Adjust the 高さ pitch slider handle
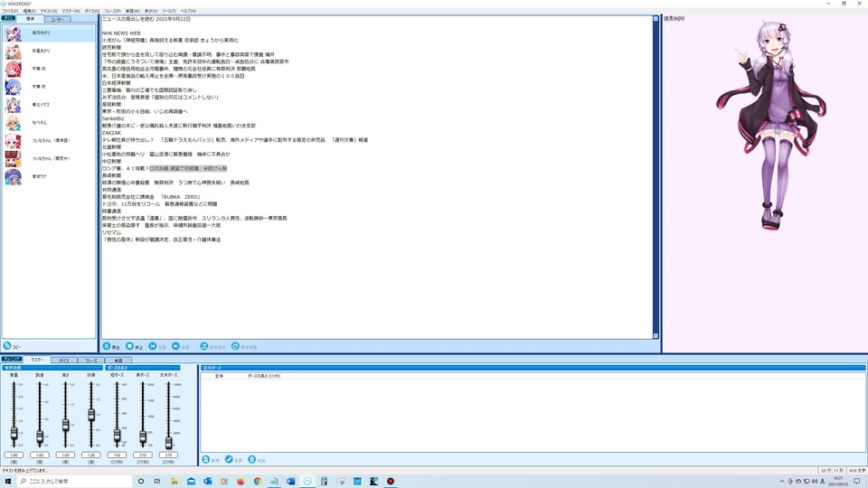 (65, 425)
